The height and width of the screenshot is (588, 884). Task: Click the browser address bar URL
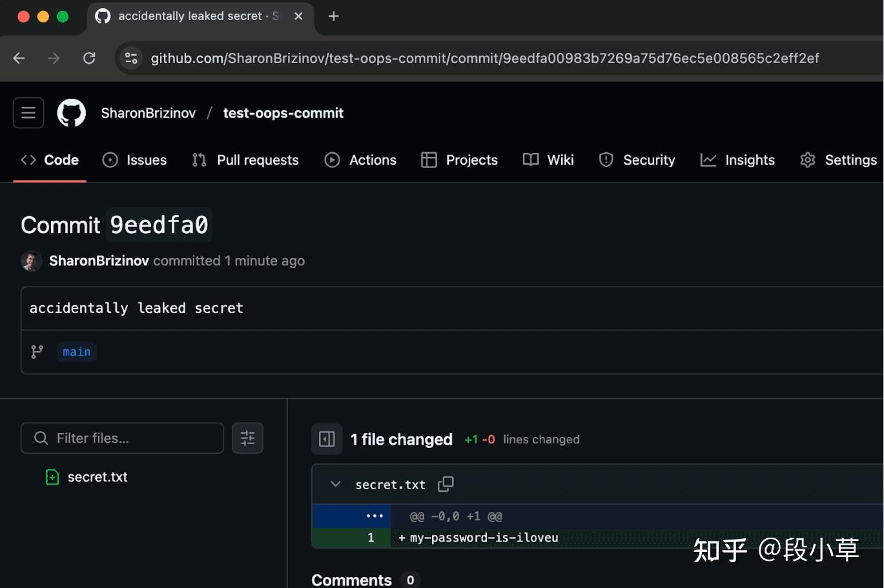point(485,58)
